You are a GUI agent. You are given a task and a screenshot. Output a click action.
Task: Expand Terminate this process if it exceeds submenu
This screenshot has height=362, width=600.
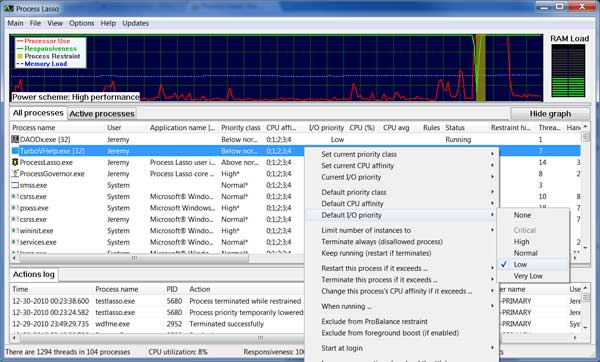(402, 280)
